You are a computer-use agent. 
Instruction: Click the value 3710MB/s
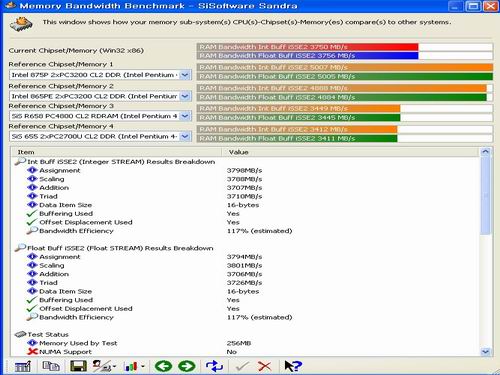244,196
